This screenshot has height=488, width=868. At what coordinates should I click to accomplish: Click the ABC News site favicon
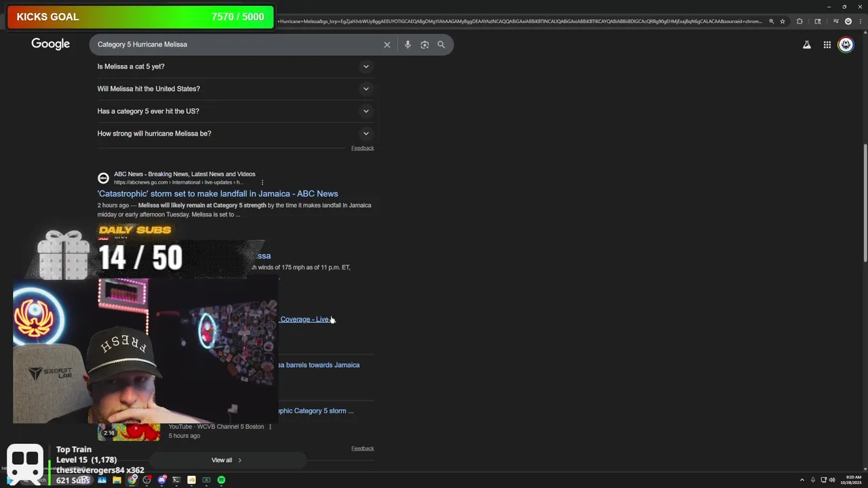tap(103, 178)
